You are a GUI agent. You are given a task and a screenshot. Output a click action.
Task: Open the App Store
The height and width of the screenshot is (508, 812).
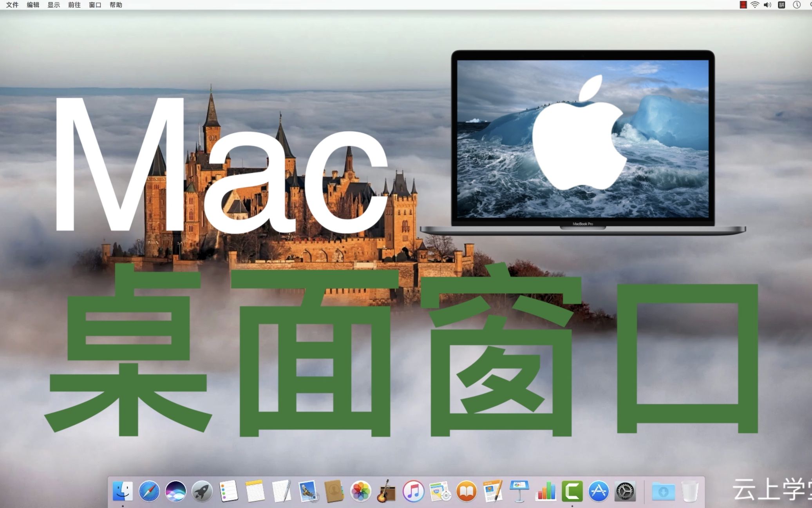598,492
